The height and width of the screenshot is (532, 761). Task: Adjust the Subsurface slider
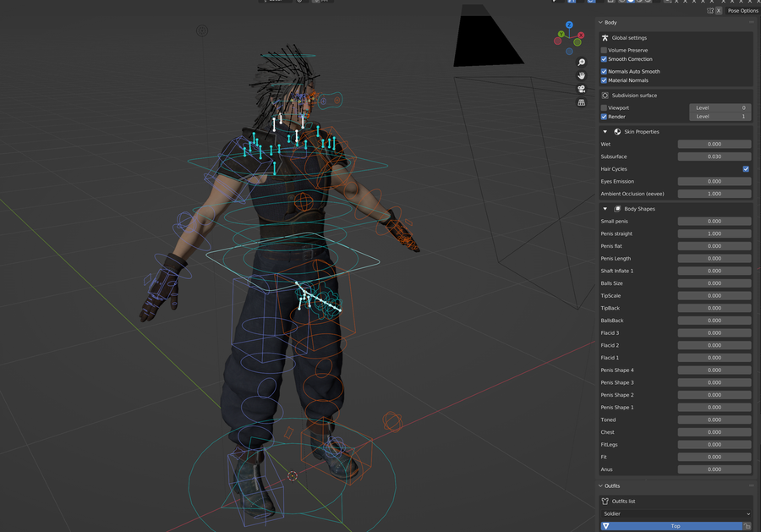point(714,156)
